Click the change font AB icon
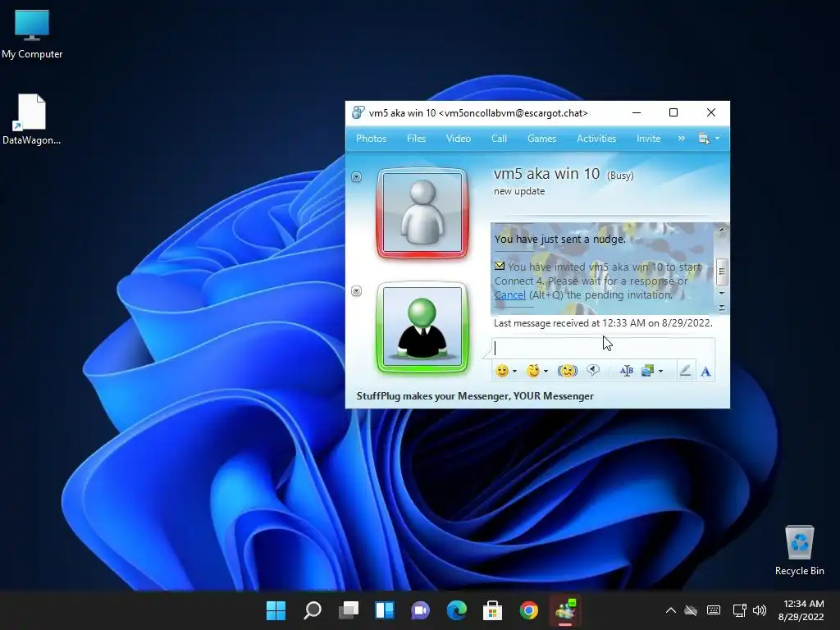Viewport: 840px width, 630px height. 626,371
